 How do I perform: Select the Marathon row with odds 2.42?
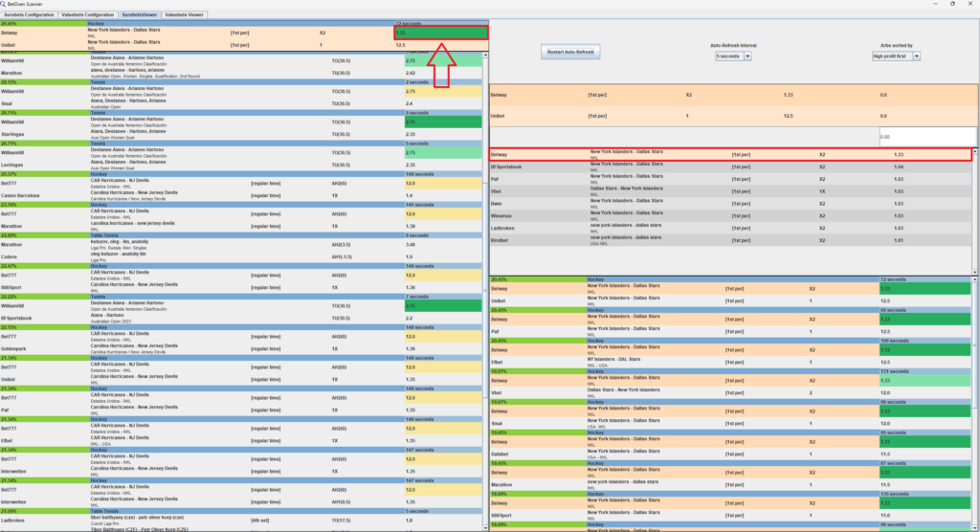pyautogui.click(x=241, y=73)
